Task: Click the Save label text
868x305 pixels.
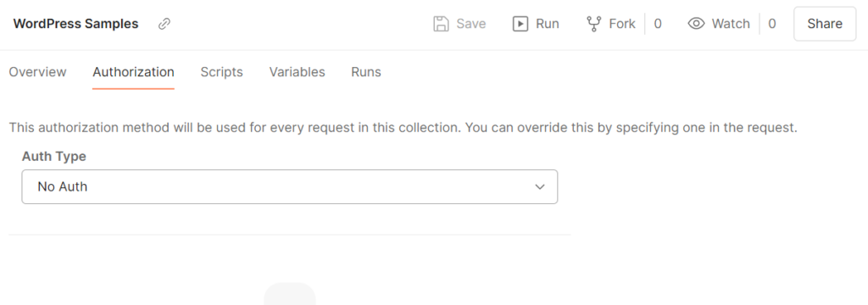Action: [x=471, y=24]
